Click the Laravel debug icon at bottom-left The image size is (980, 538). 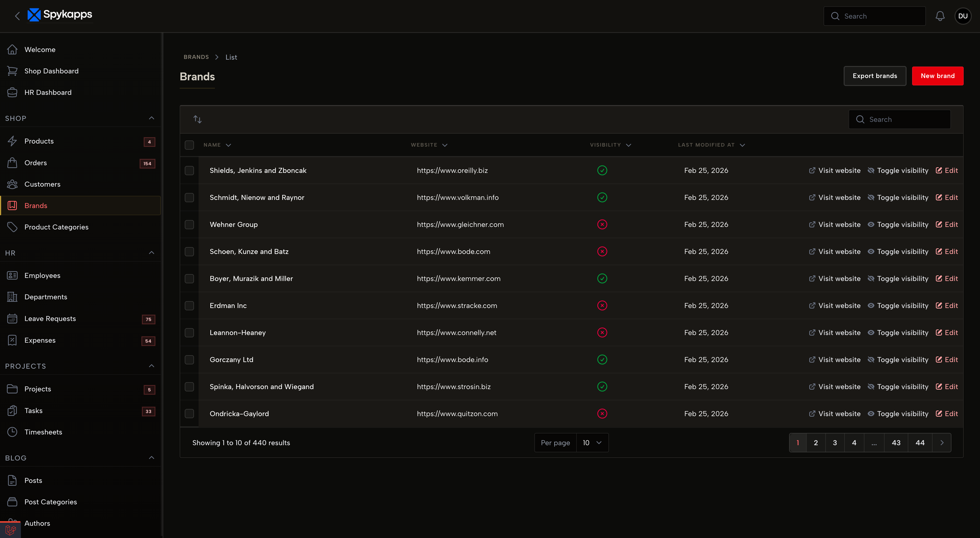(10, 530)
